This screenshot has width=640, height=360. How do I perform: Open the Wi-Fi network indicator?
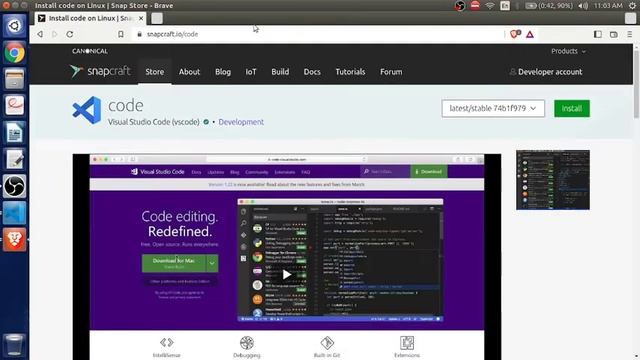pos(490,6)
